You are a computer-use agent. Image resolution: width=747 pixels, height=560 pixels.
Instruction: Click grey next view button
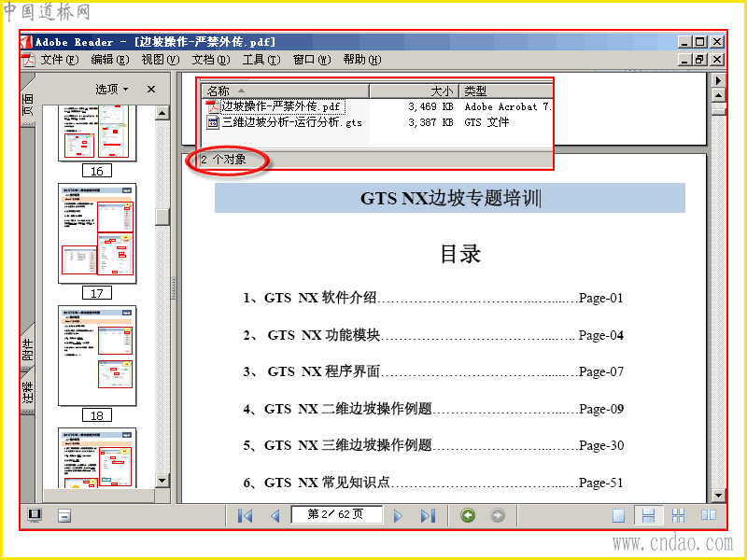498,515
